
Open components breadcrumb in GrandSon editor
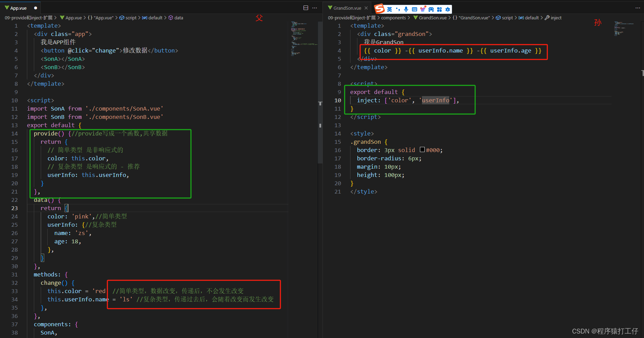pyautogui.click(x=393, y=18)
